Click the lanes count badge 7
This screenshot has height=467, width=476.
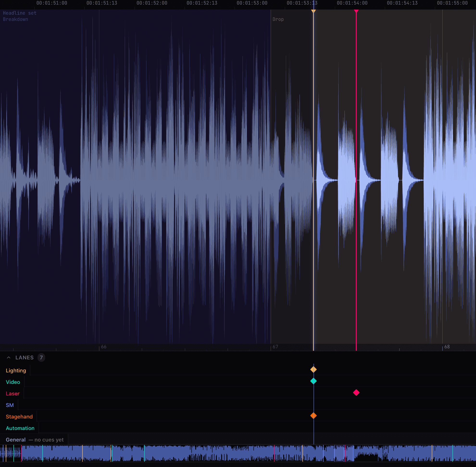point(41,357)
